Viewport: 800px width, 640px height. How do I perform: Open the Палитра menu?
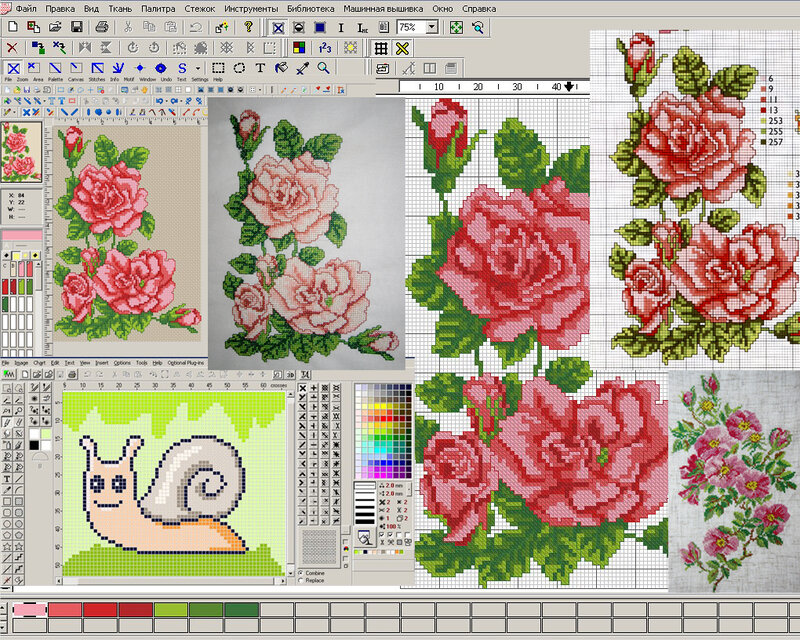point(157,8)
